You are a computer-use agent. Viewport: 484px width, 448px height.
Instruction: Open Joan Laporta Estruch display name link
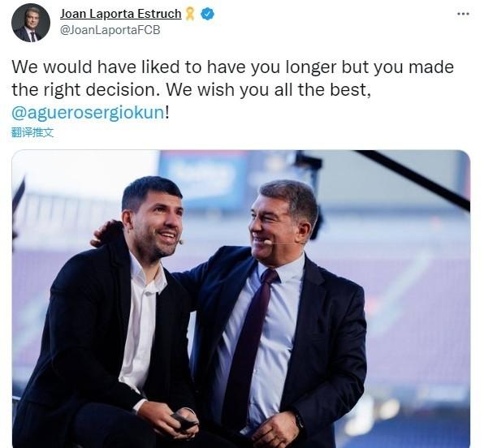pyautogui.click(x=121, y=14)
